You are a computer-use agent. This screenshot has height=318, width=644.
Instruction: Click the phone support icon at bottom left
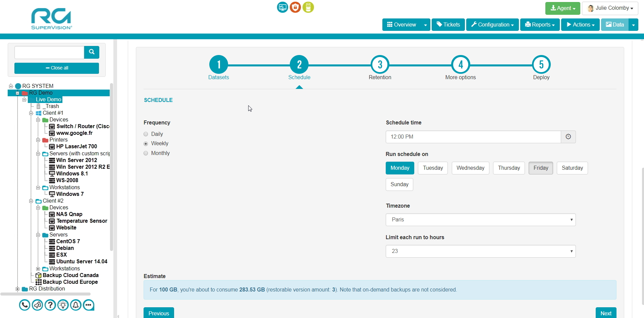(24, 305)
